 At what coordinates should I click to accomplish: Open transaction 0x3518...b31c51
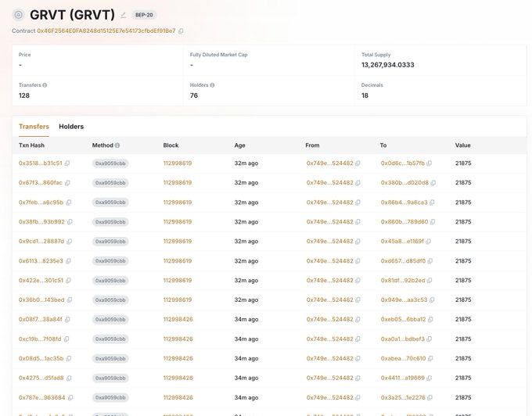41,163
